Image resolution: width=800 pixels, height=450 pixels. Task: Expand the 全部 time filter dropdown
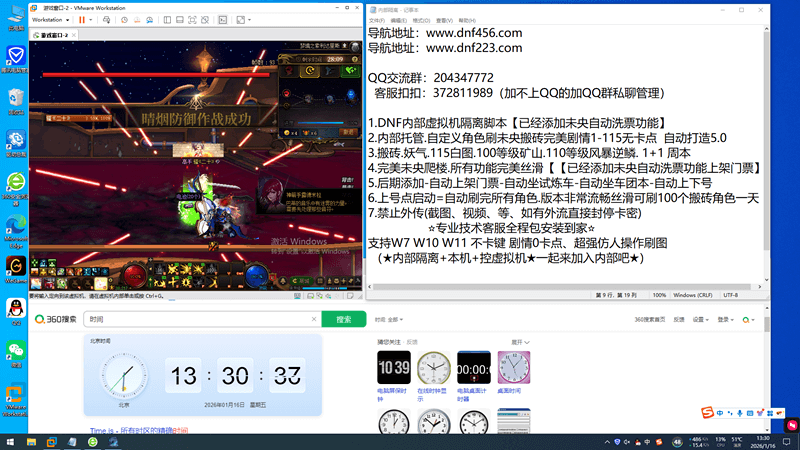click(x=395, y=319)
